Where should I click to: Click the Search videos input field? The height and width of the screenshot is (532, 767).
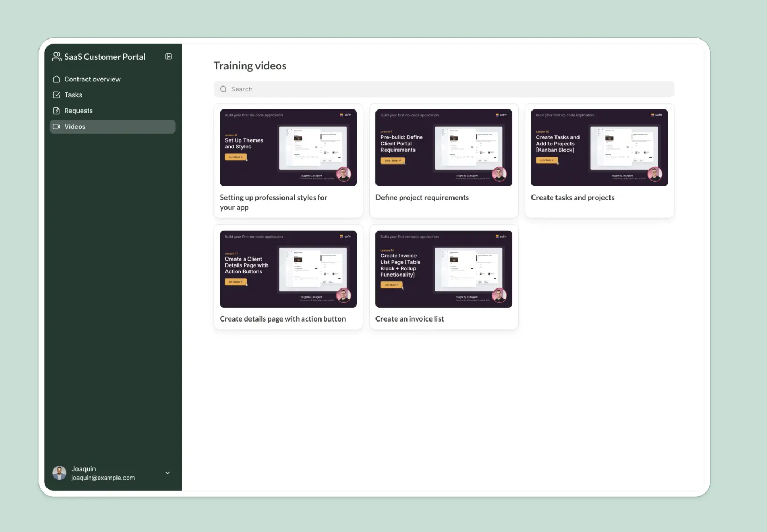tap(444, 89)
